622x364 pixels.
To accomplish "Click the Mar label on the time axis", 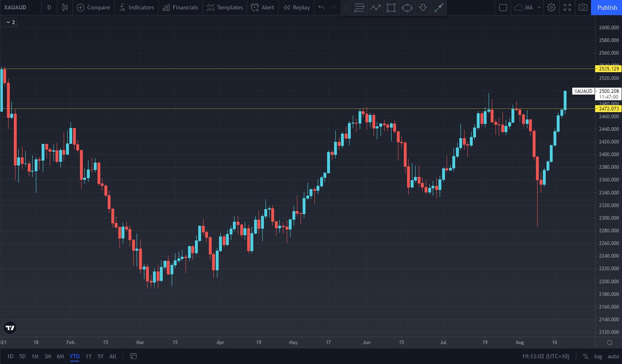I will [140, 342].
